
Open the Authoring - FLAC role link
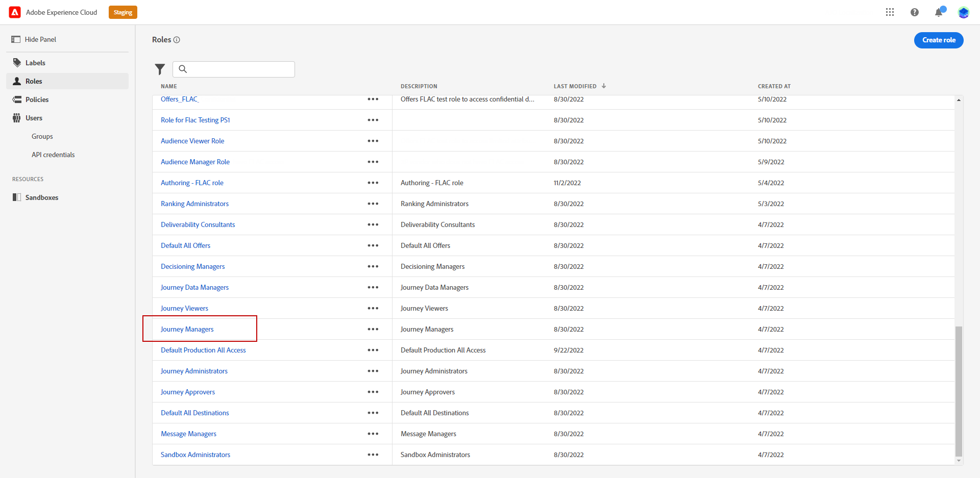[192, 183]
